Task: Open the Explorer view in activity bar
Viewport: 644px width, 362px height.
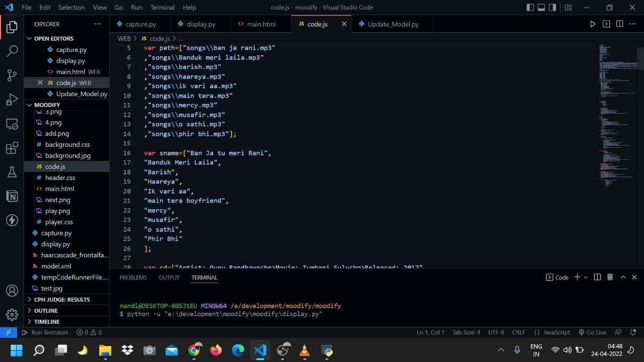Action: [x=12, y=27]
